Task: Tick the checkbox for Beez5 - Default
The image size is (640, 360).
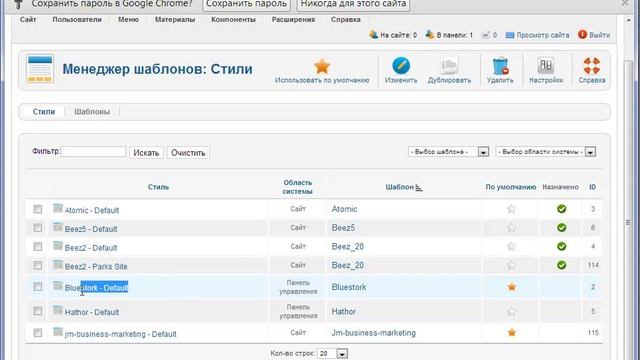Action: click(38, 227)
